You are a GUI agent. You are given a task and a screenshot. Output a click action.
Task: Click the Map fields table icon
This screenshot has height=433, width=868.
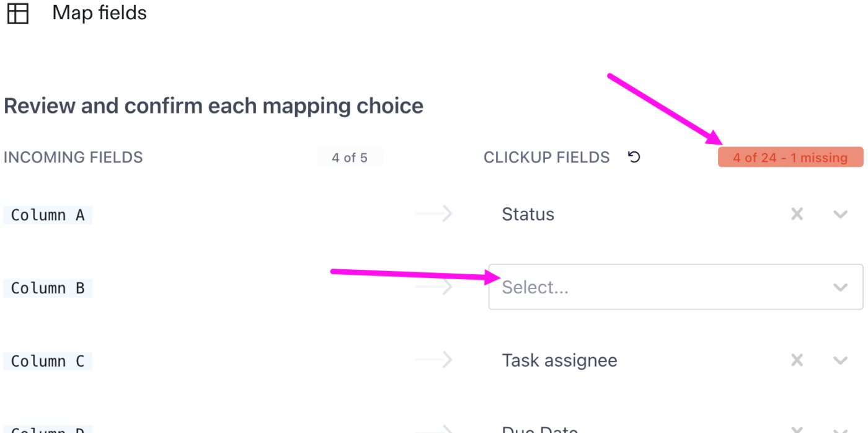pyautogui.click(x=18, y=13)
